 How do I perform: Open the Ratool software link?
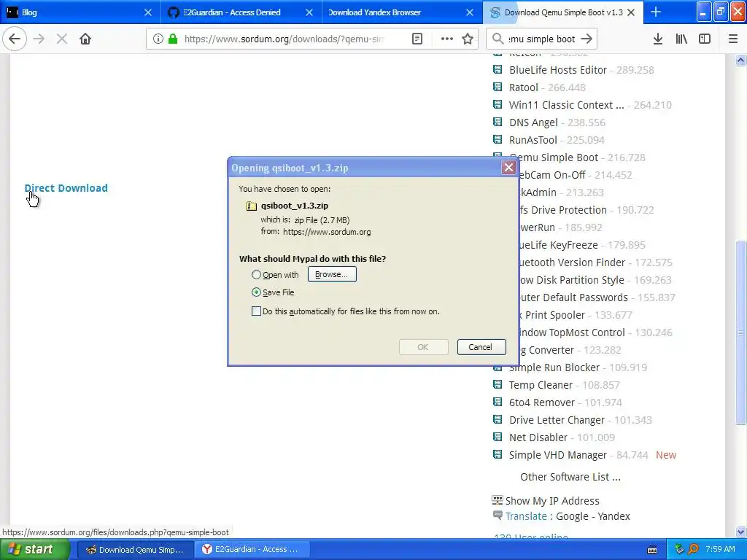pyautogui.click(x=523, y=87)
